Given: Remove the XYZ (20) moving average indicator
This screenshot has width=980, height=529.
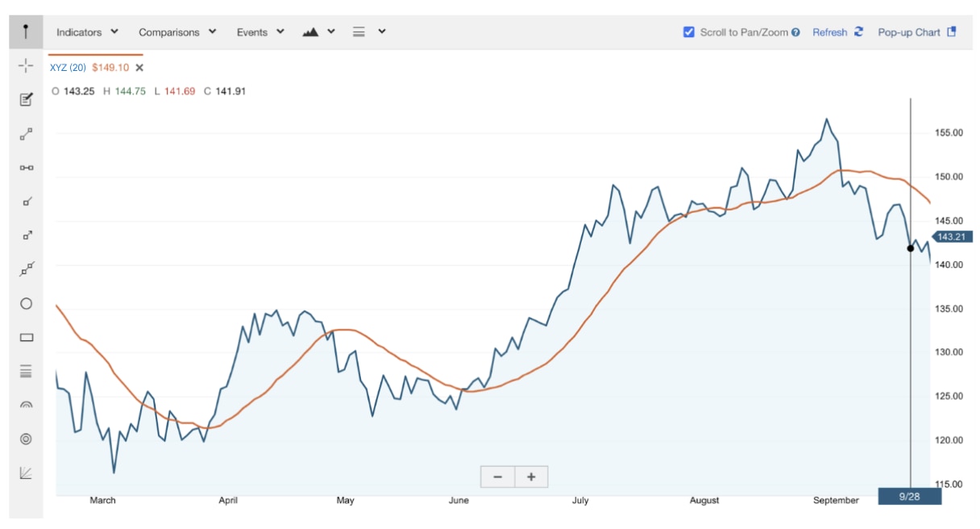Looking at the screenshot, I should pos(139,68).
